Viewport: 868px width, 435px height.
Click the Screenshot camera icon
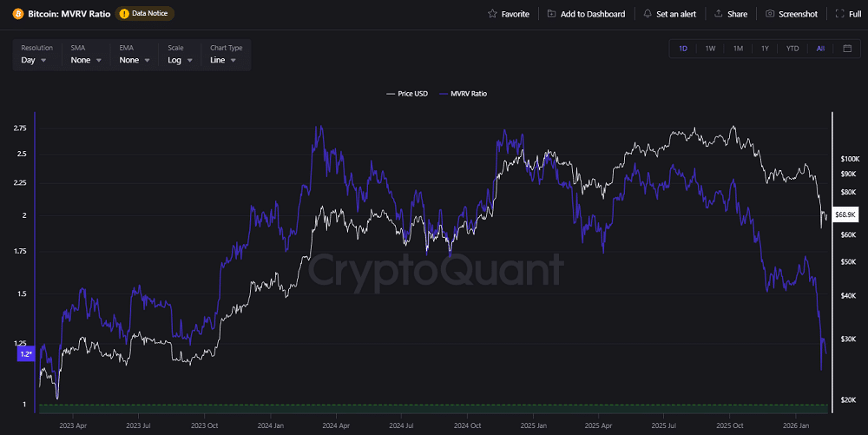click(769, 13)
